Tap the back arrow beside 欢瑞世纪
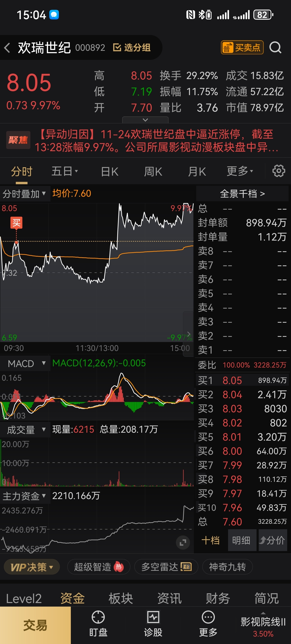 pos(7,47)
